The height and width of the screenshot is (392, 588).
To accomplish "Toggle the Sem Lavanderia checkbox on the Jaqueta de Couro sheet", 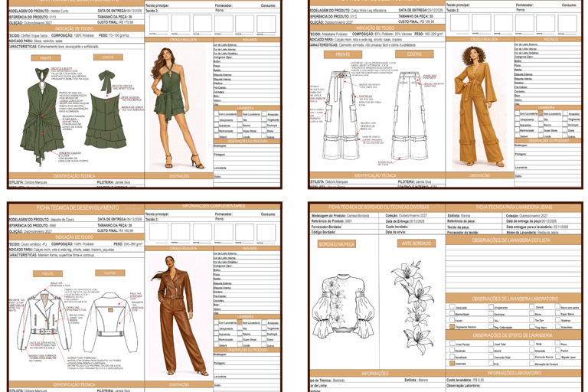I will coord(240,322).
